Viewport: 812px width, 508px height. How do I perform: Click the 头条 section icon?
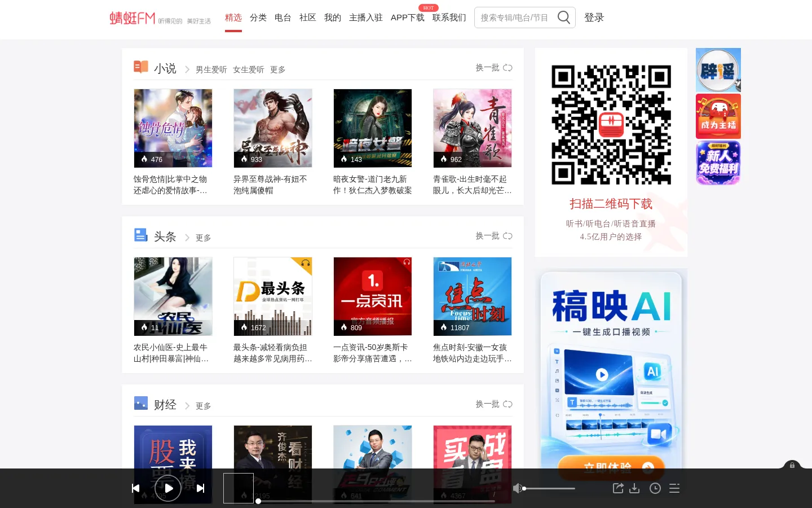click(x=141, y=235)
